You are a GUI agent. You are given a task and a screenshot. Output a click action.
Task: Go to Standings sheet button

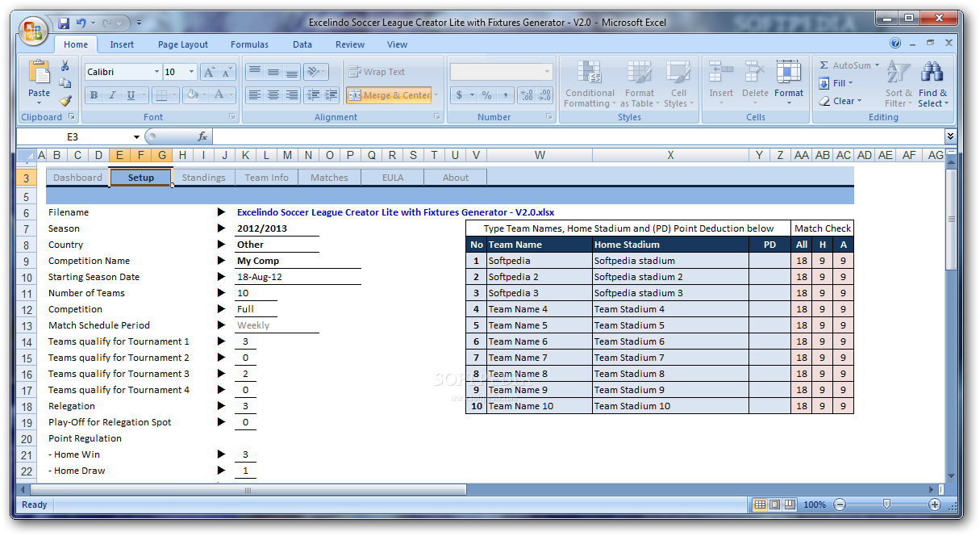pos(203,178)
